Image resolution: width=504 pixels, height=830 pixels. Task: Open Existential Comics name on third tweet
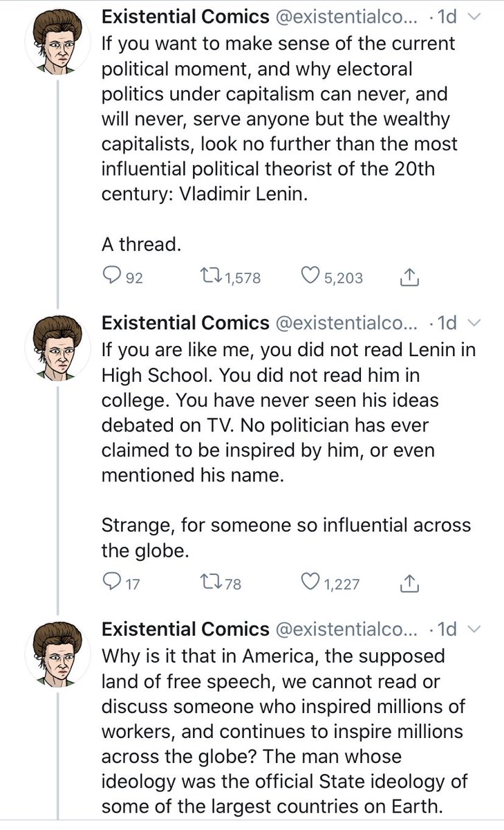point(185,629)
